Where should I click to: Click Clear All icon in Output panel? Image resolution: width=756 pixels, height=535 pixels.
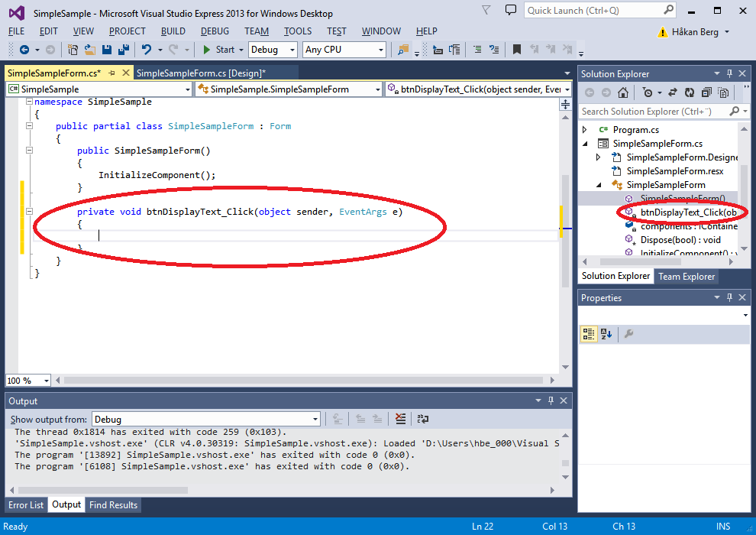[401, 419]
